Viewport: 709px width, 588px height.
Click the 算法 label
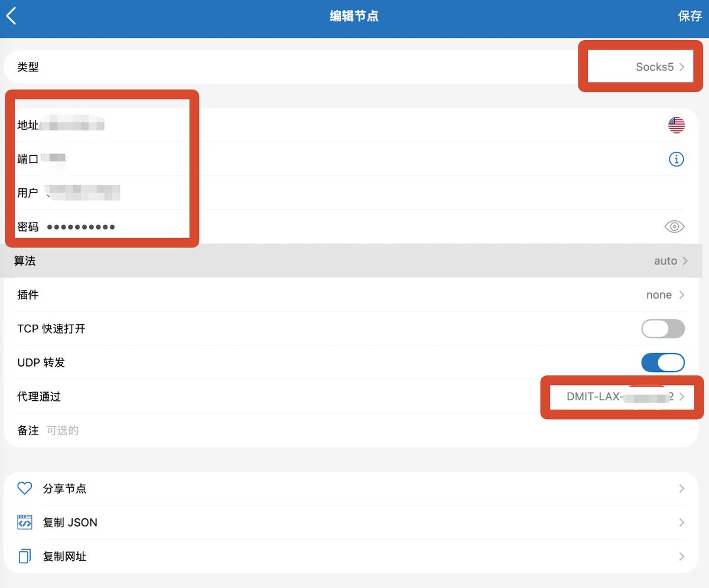tap(25, 261)
